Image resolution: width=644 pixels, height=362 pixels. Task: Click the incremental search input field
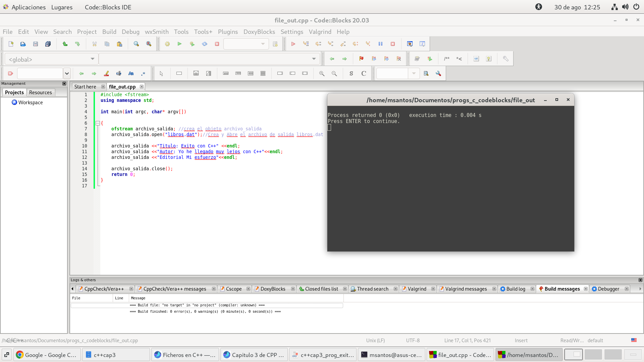click(x=40, y=73)
